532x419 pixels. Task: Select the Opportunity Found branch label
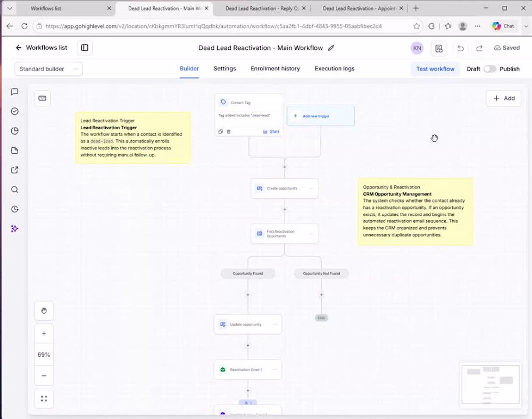(x=248, y=273)
